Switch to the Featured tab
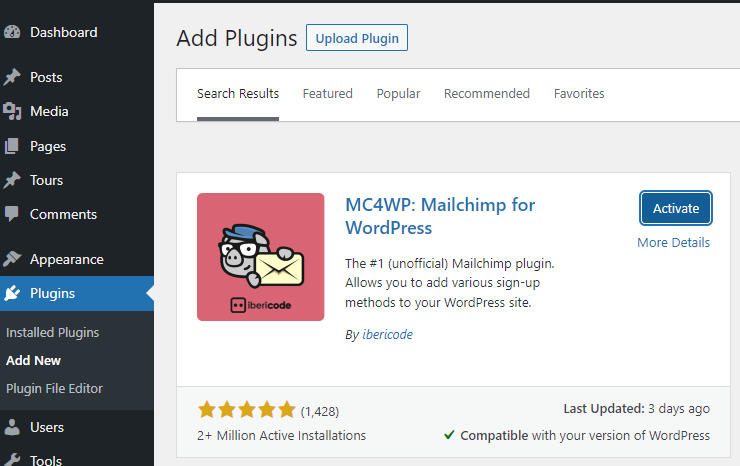Viewport: 740px width, 466px height. click(328, 93)
